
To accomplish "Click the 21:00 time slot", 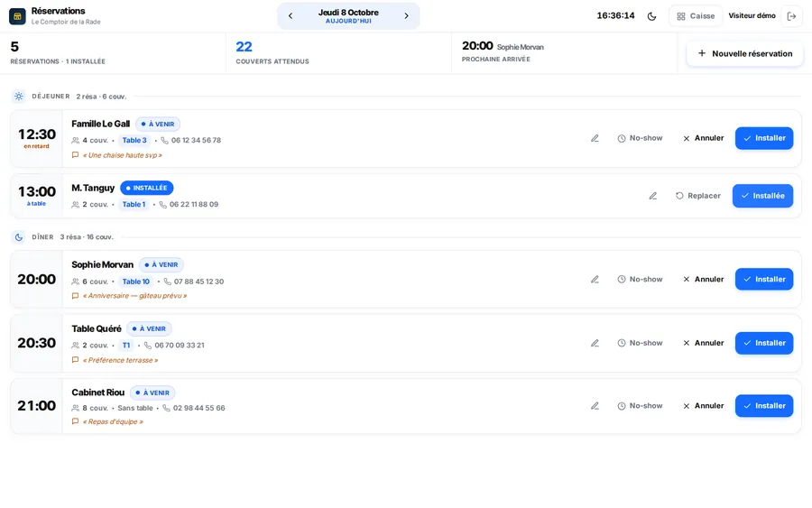I will (36, 406).
